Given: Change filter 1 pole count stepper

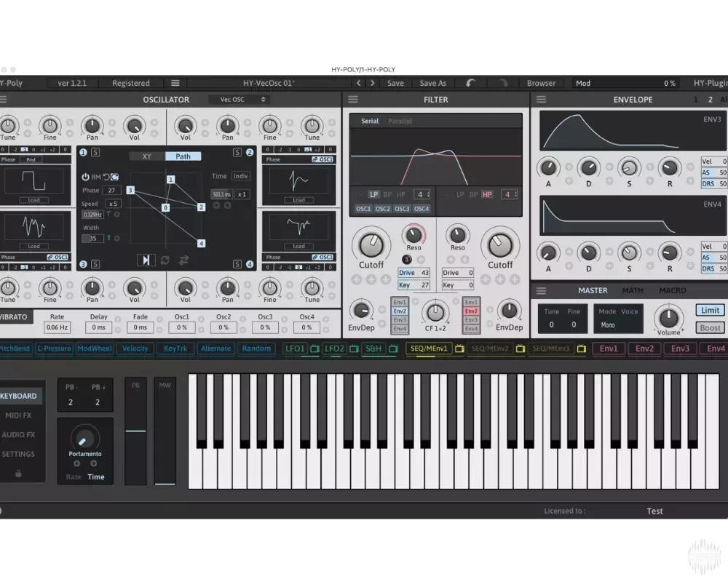Looking at the screenshot, I should pyautogui.click(x=422, y=194).
